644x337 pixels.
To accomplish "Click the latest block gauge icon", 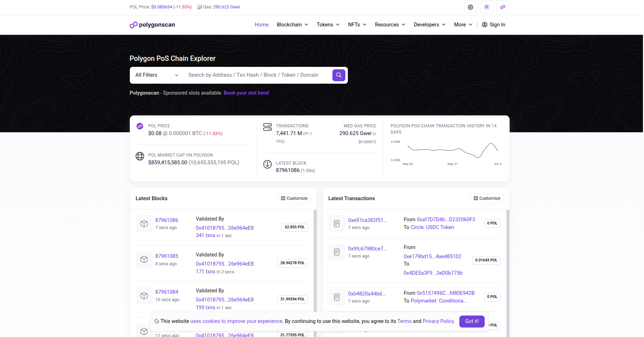I will [x=267, y=164].
